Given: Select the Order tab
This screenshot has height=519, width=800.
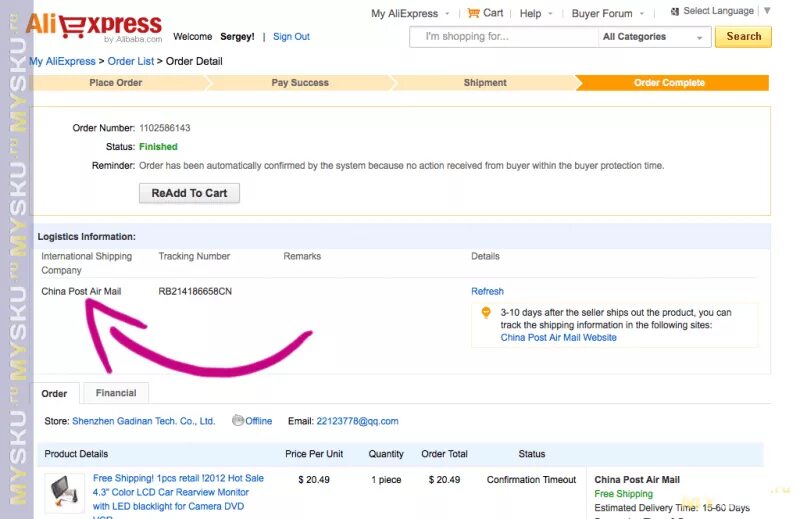Looking at the screenshot, I should tap(54, 393).
